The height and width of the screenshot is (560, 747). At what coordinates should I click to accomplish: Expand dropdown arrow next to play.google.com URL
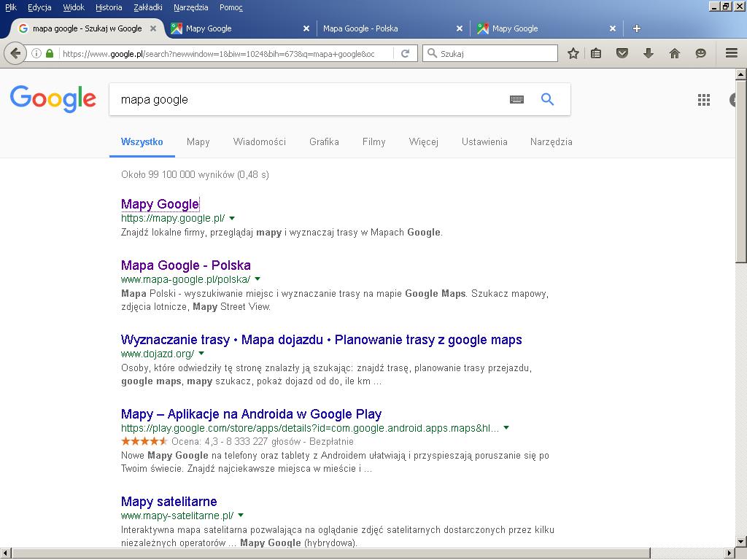[x=506, y=427]
